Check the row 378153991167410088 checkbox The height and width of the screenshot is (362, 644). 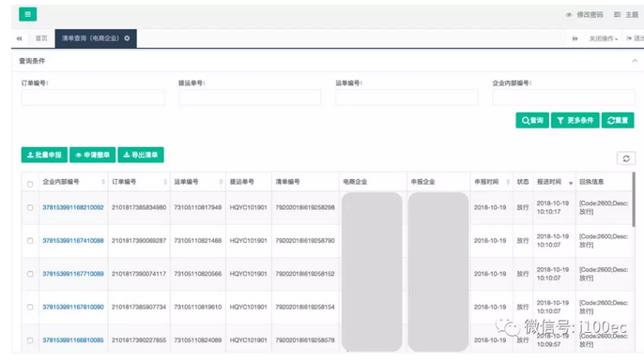[30, 241]
